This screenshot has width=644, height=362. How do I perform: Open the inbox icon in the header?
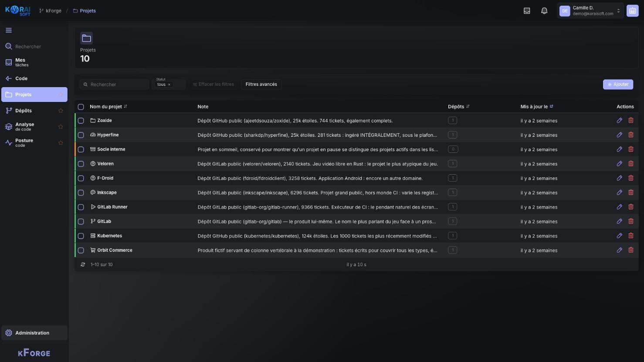pyautogui.click(x=527, y=11)
